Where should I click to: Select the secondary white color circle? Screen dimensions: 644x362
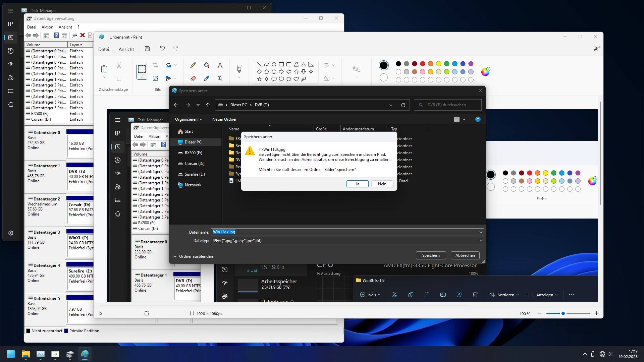click(383, 77)
